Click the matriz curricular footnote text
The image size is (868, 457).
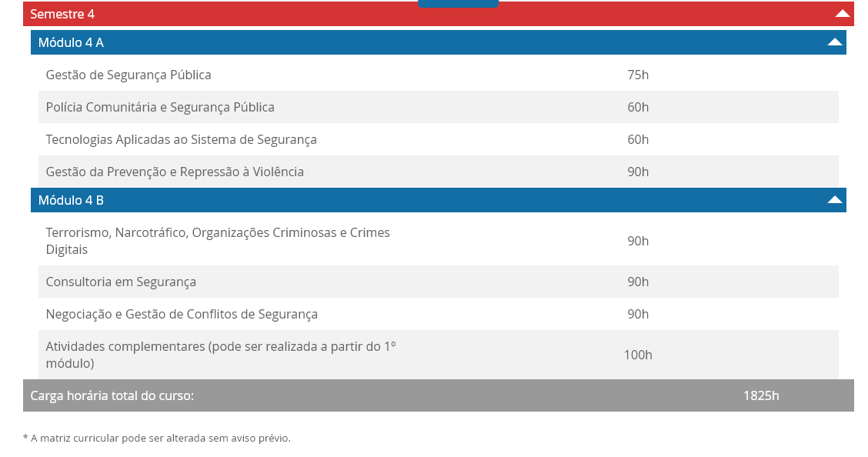point(157,438)
